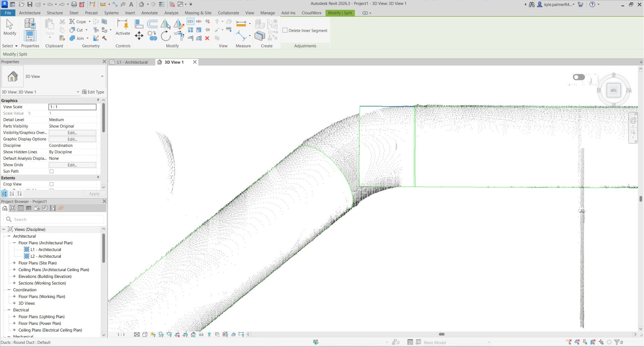644x347 pixels.
Task: Select the Align tool icon
Action: click(139, 24)
